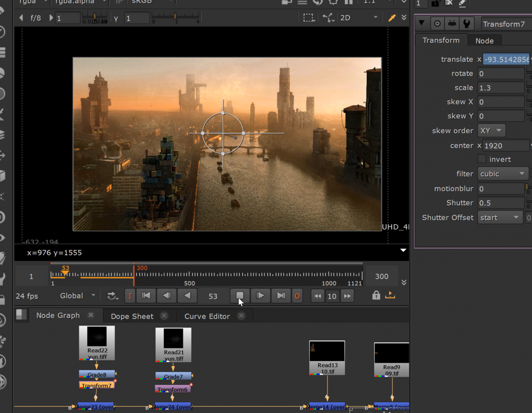Screen dimensions: 532x413
Task: Click the timeline end frame field 300
Action: pos(382,277)
